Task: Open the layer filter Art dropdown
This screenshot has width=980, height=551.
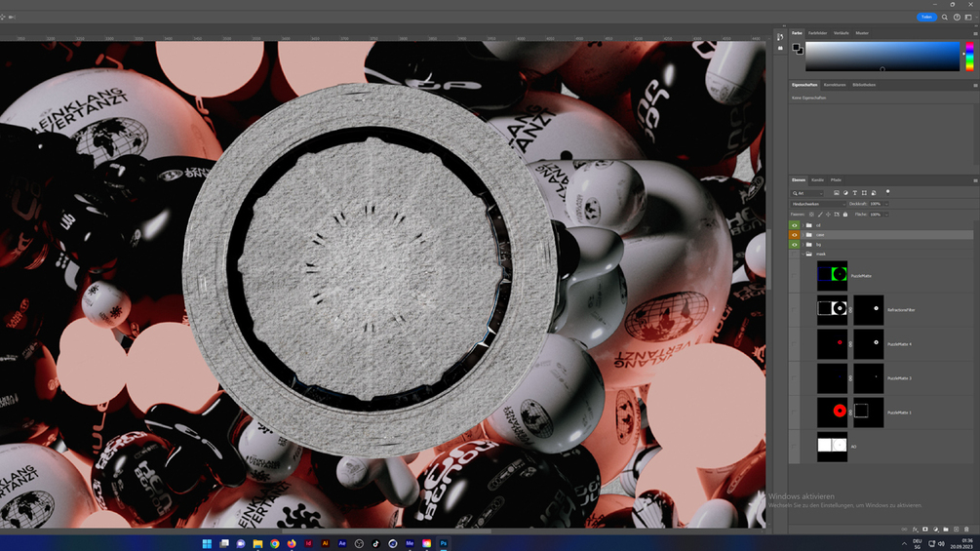Action: tap(808, 193)
